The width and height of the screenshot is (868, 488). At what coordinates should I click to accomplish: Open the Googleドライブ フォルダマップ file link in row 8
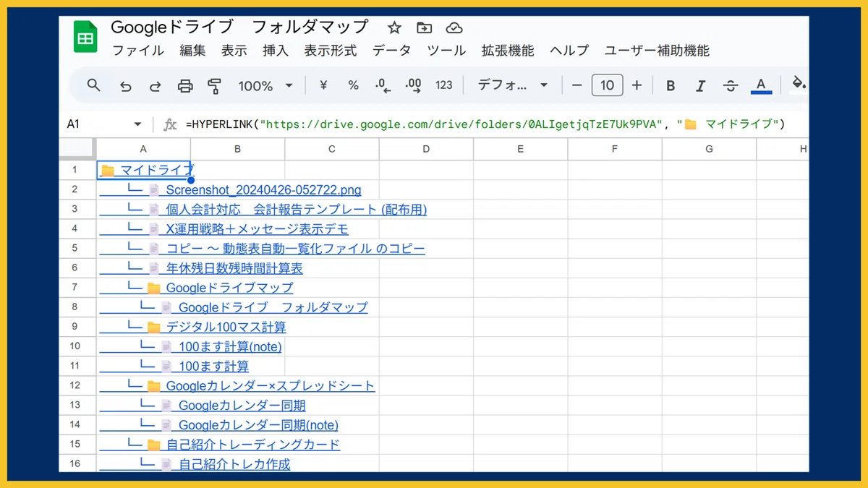click(x=273, y=307)
